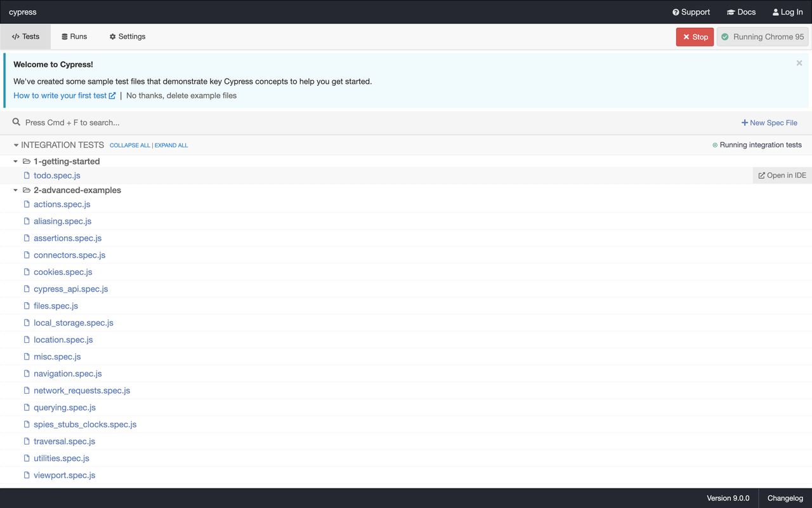The width and height of the screenshot is (812, 508).
Task: Click the Support link
Action: pos(691,12)
